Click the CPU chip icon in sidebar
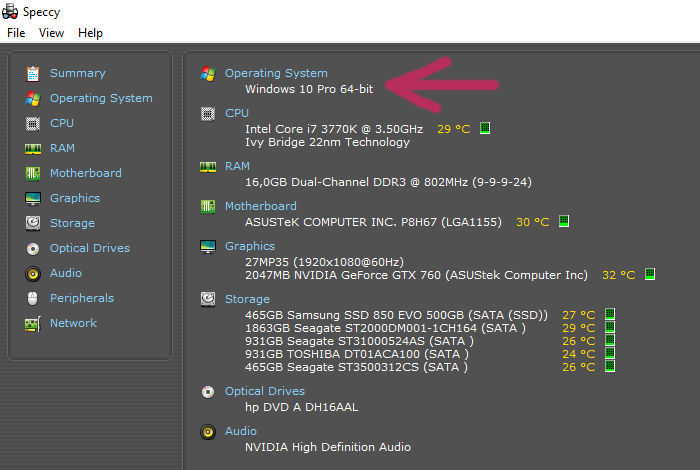The height and width of the screenshot is (470, 700). (x=33, y=123)
